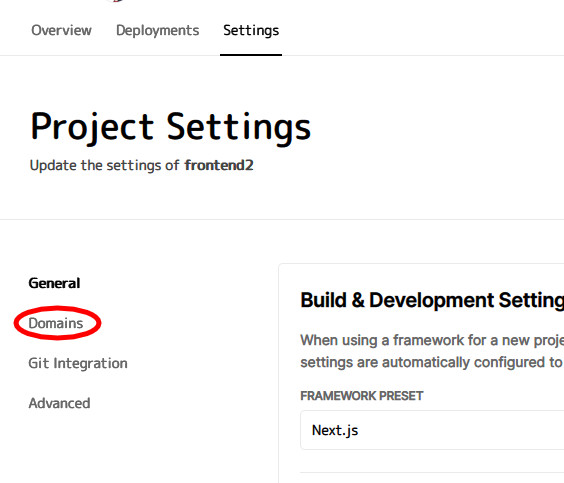Screen dimensions: 564x483
Task: Click the FRAMEWORK PRESET field label
Action: (x=361, y=396)
